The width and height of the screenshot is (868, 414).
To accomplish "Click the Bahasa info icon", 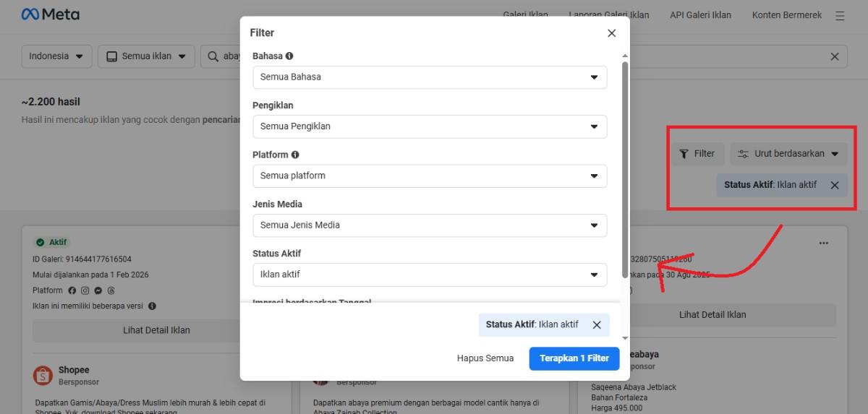I will click(x=289, y=56).
